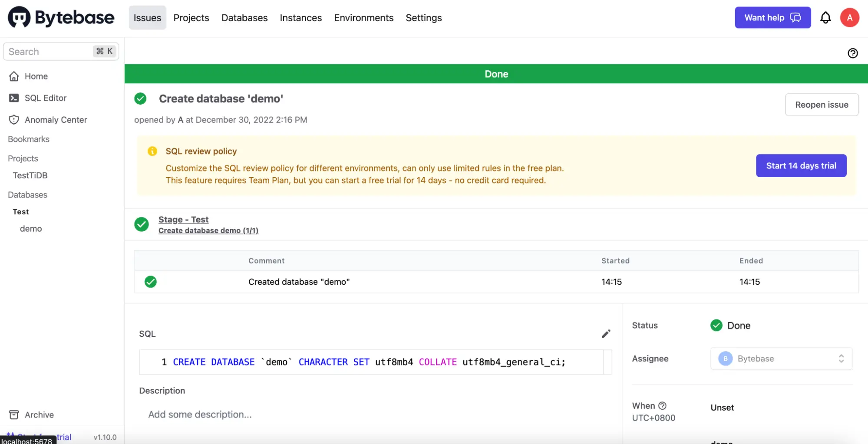Click the chat icon in Want help
The height and width of the screenshot is (444, 868).
pyautogui.click(x=795, y=18)
